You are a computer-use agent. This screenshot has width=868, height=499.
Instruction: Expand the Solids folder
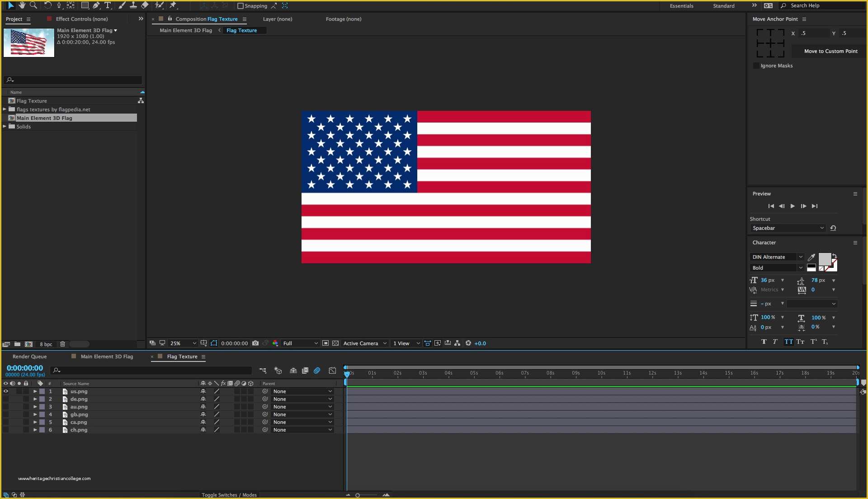click(x=5, y=127)
